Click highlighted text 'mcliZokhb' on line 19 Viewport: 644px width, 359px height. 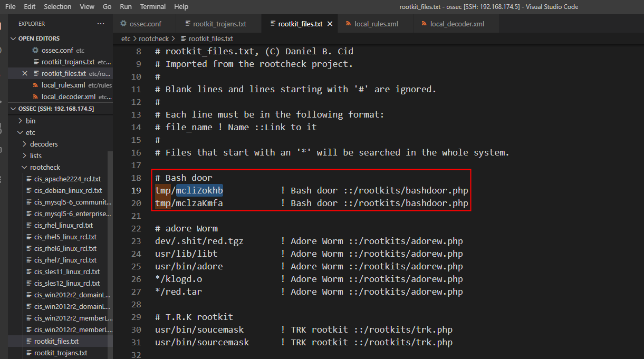[199, 191]
